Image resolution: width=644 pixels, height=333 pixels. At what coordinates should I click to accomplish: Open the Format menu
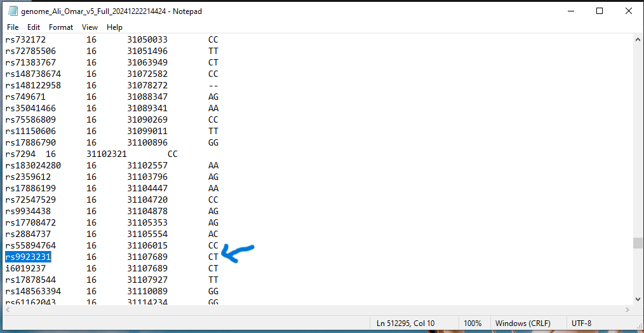coord(61,27)
